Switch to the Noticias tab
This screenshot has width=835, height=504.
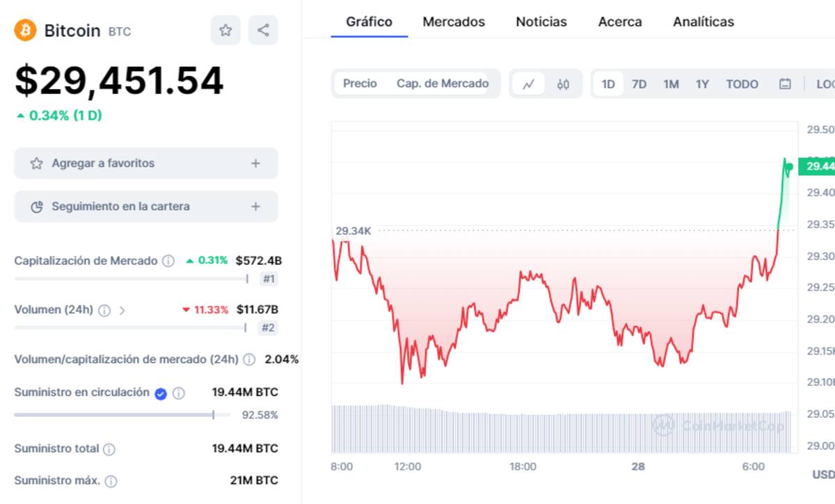(541, 22)
